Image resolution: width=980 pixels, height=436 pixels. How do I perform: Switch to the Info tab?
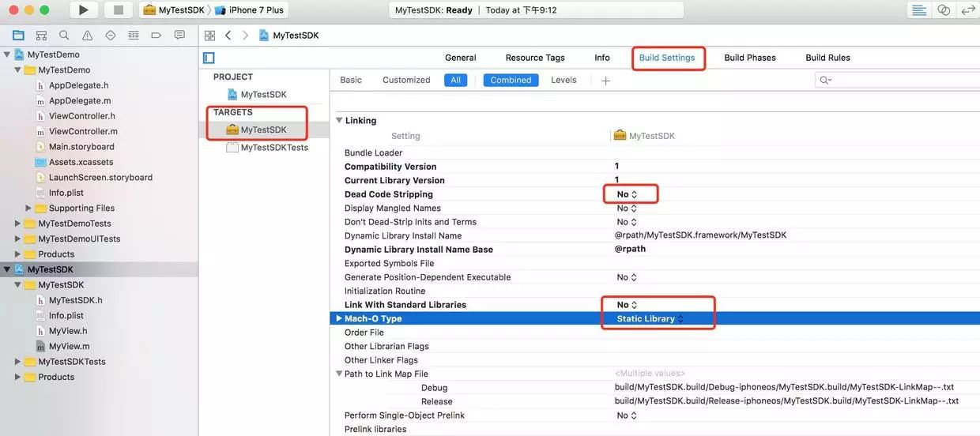[602, 58]
